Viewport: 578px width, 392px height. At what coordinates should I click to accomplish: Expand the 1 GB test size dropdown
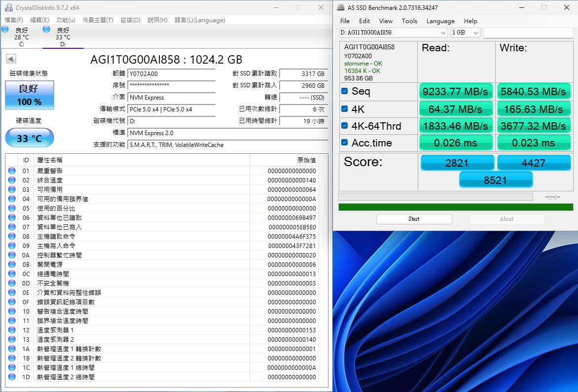coord(466,33)
